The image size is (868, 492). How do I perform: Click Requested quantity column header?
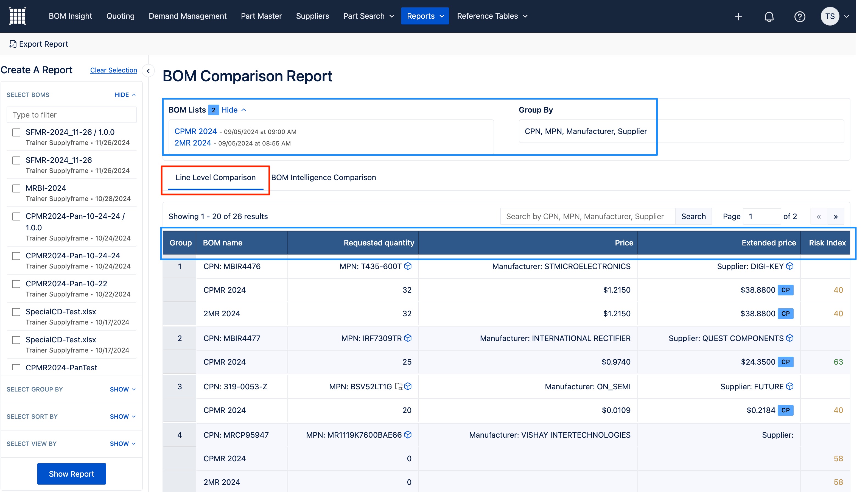(353, 243)
